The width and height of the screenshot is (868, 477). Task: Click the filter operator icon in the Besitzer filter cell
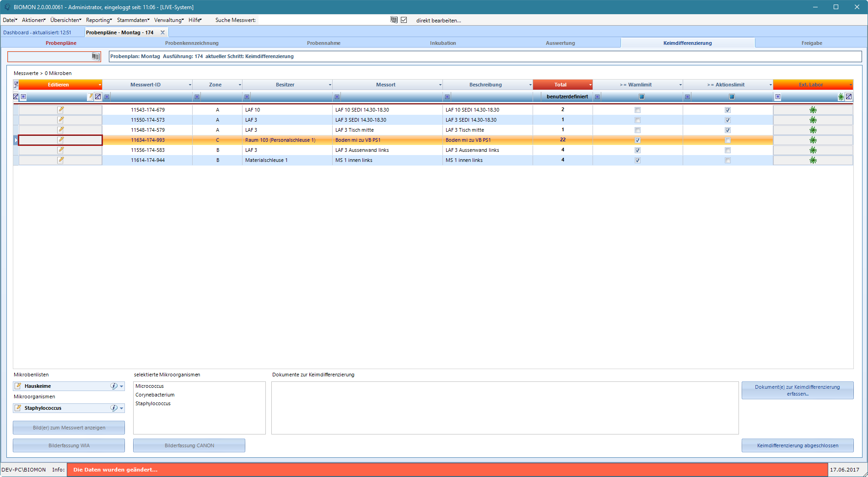click(x=247, y=96)
